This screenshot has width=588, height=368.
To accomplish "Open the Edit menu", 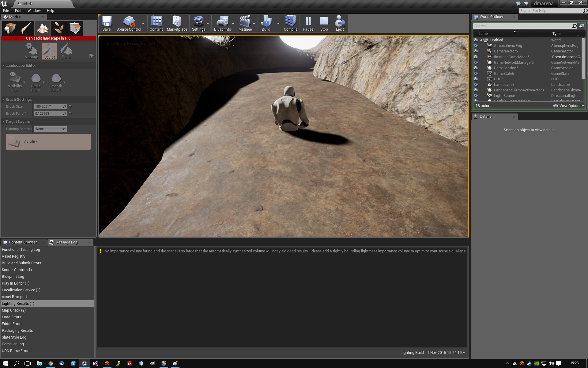I will pyautogui.click(x=18, y=11).
